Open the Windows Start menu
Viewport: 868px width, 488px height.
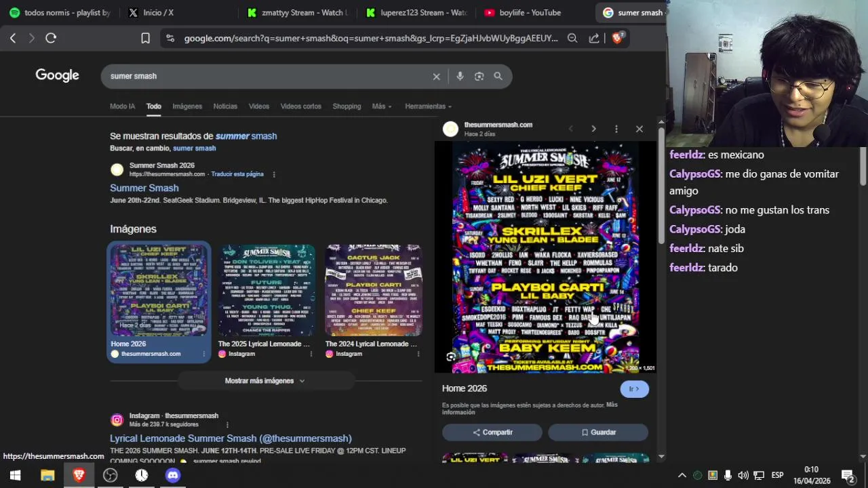[15, 475]
